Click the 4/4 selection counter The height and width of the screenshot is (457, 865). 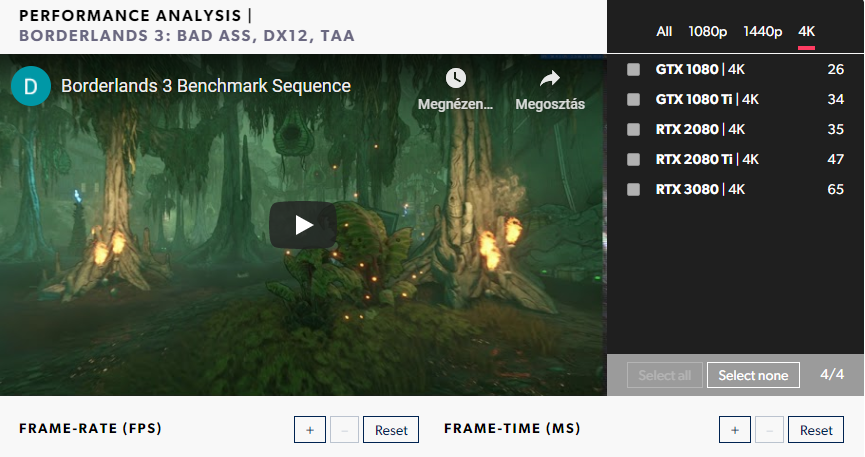click(x=832, y=374)
